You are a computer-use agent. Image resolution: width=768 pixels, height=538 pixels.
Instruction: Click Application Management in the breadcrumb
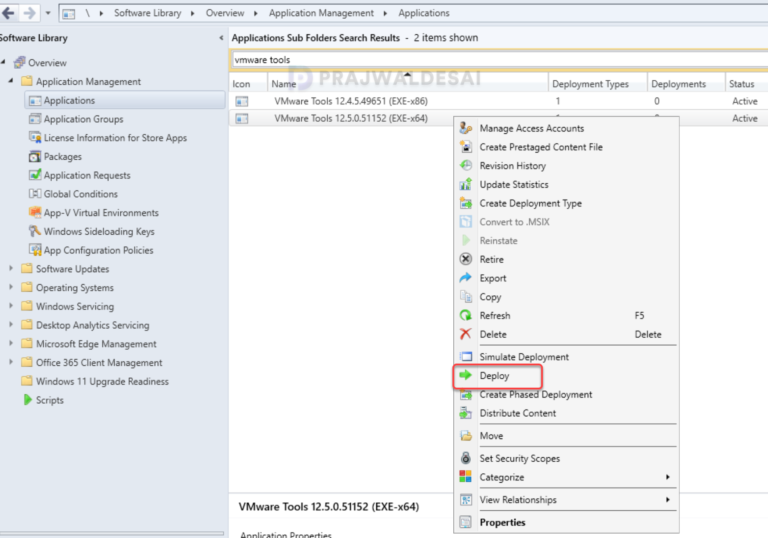[321, 13]
